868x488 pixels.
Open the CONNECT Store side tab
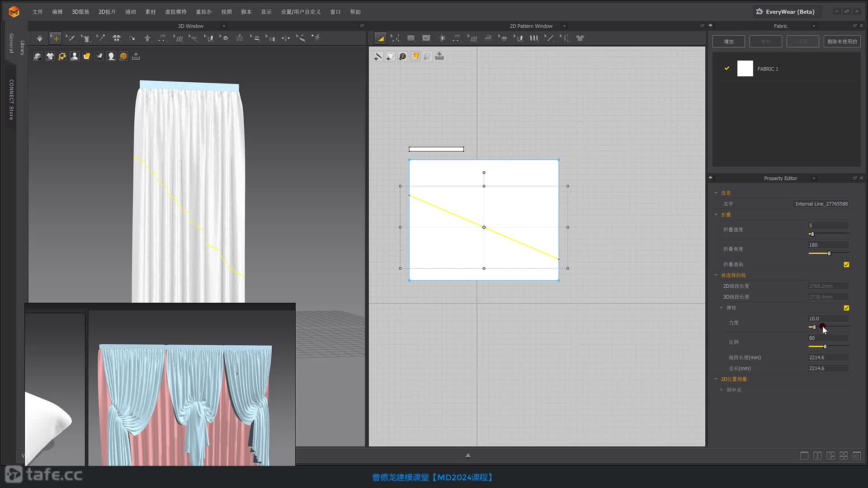11,99
